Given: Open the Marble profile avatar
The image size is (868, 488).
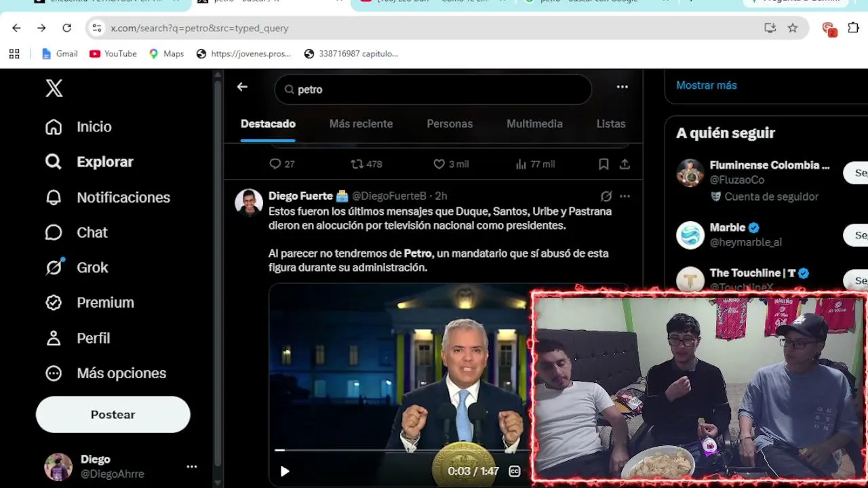Looking at the screenshot, I should 690,235.
